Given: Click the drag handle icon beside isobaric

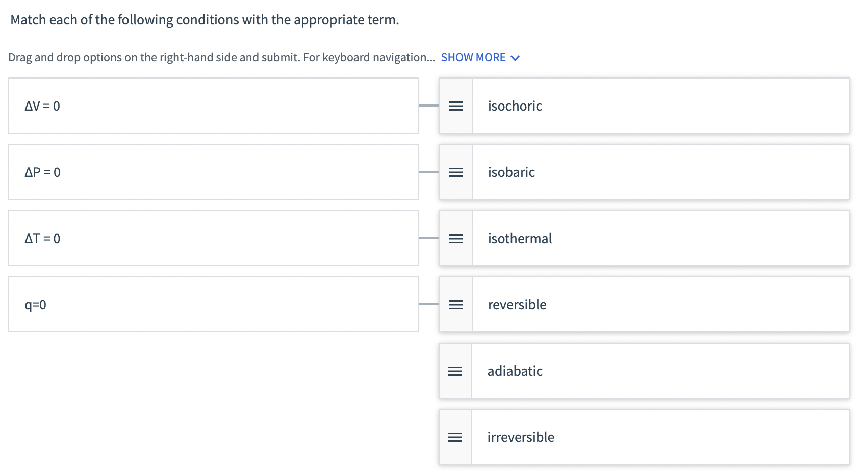Looking at the screenshot, I should click(x=456, y=172).
